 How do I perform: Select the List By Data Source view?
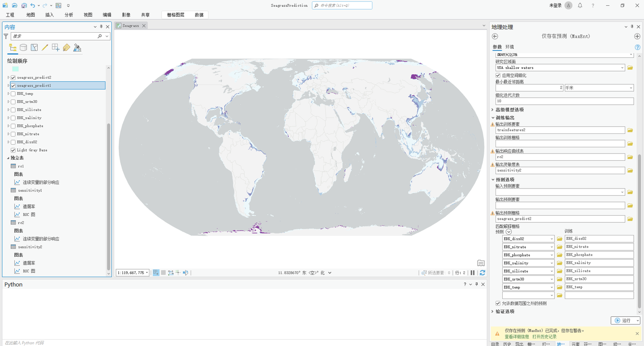click(23, 47)
